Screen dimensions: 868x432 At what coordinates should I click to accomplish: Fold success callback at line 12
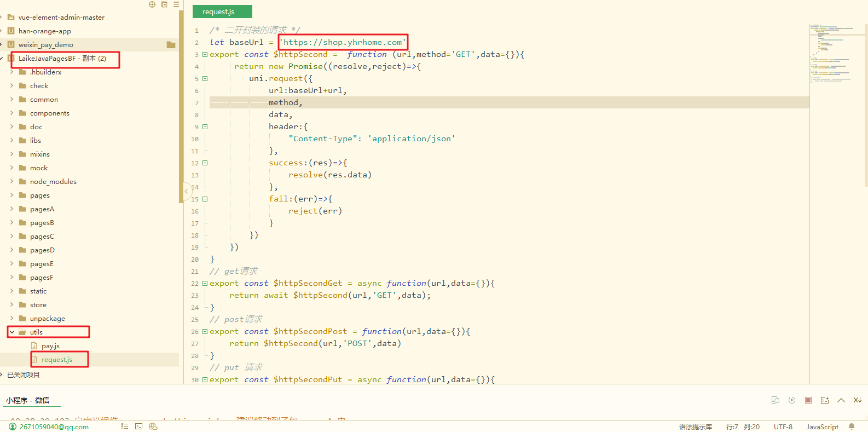(205, 163)
